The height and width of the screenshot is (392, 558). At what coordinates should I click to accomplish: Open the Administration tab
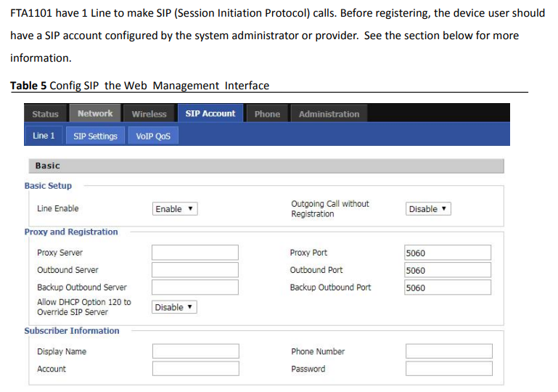pos(329,114)
